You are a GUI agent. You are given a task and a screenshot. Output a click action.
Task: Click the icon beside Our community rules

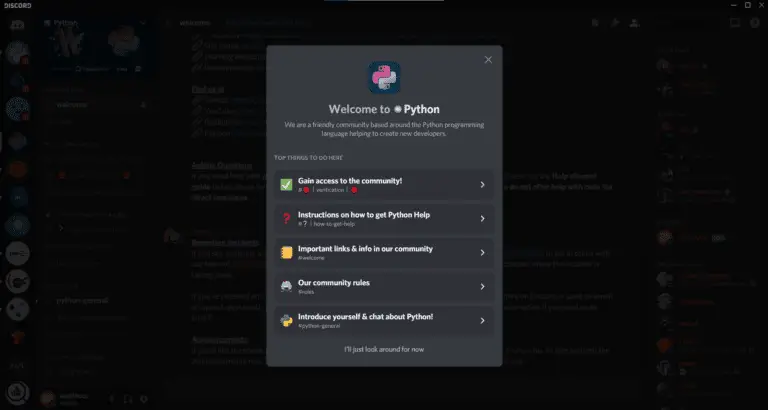(x=286, y=286)
